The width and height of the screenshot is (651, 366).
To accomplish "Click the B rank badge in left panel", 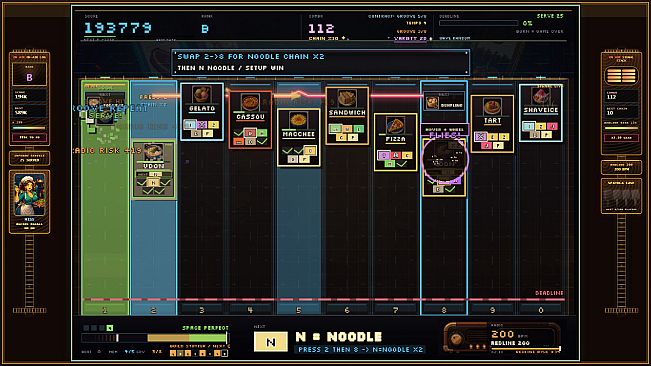I will (29, 77).
